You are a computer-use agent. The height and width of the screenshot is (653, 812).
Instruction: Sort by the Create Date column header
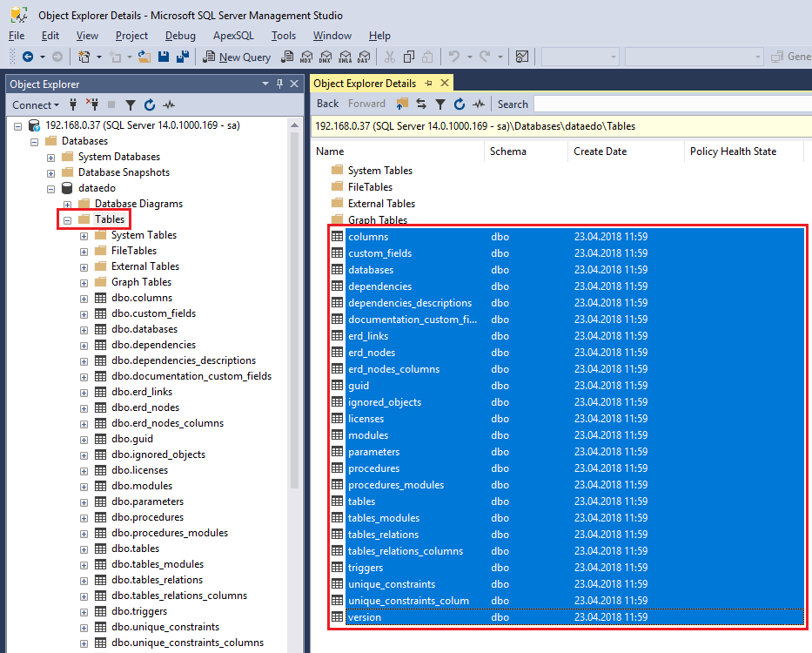599,151
